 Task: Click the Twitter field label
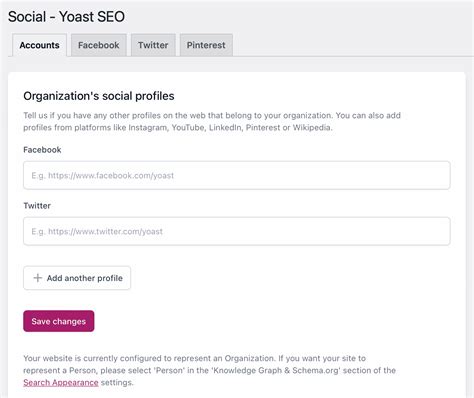pos(37,206)
